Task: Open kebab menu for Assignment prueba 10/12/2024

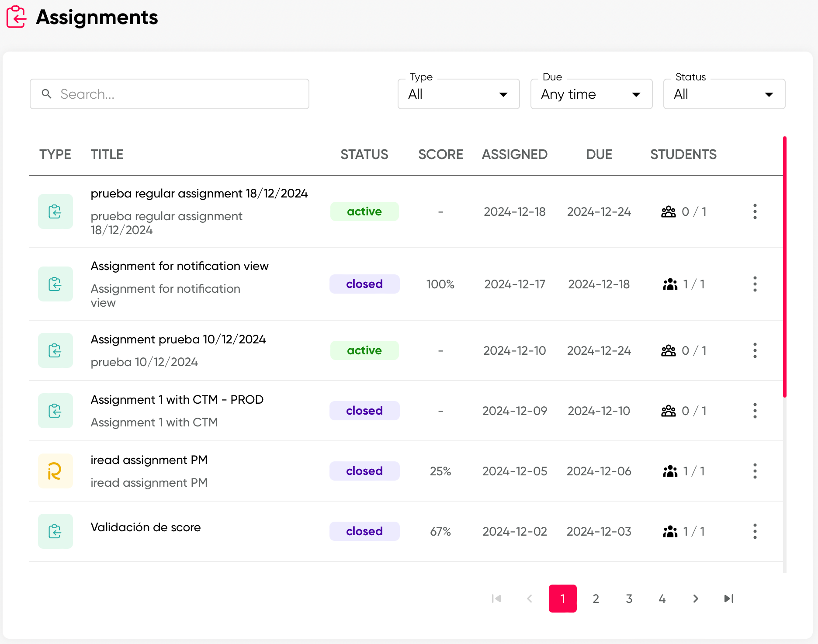Action: tap(755, 350)
